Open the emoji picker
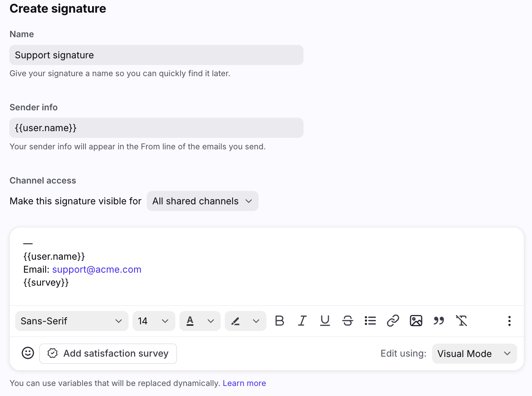The width and height of the screenshot is (532, 396). pyautogui.click(x=28, y=353)
